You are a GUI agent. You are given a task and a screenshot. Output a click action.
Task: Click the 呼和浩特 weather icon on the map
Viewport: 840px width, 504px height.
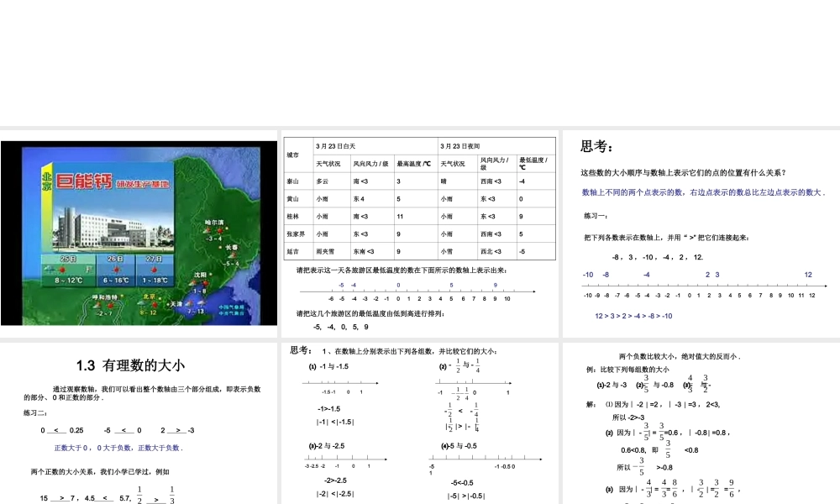tap(104, 304)
